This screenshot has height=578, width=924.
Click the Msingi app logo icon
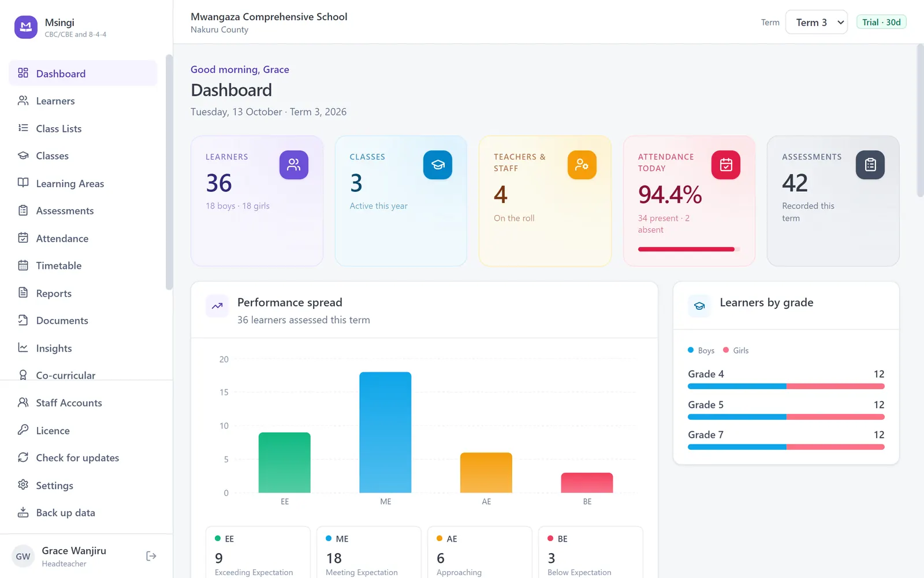click(x=26, y=27)
